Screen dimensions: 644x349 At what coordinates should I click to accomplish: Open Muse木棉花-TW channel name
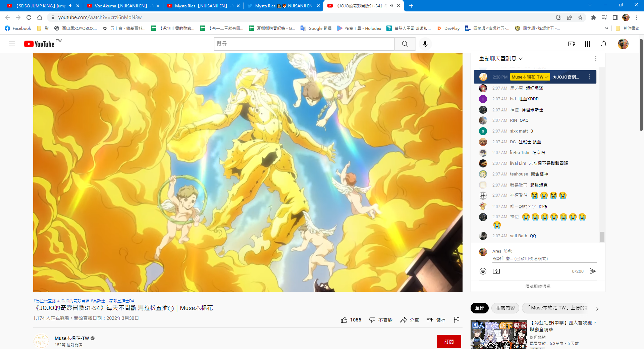(x=72, y=338)
